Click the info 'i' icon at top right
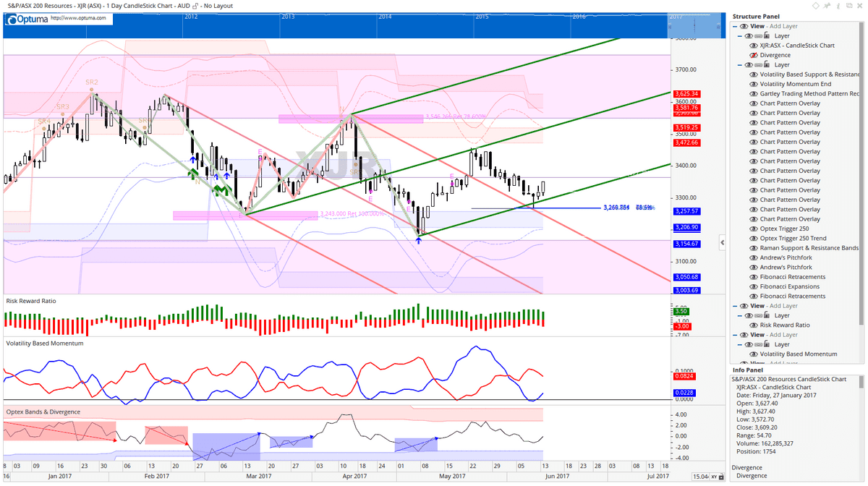The height and width of the screenshot is (486, 868). point(838,5)
